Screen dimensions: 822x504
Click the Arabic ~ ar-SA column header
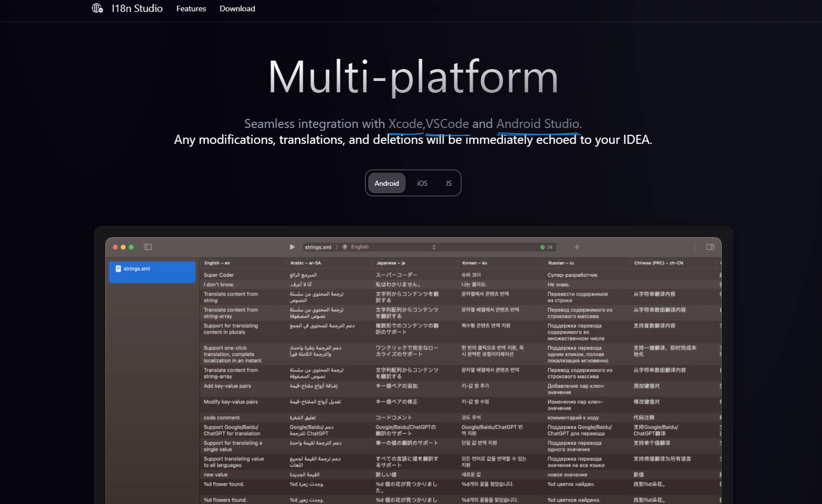click(305, 263)
